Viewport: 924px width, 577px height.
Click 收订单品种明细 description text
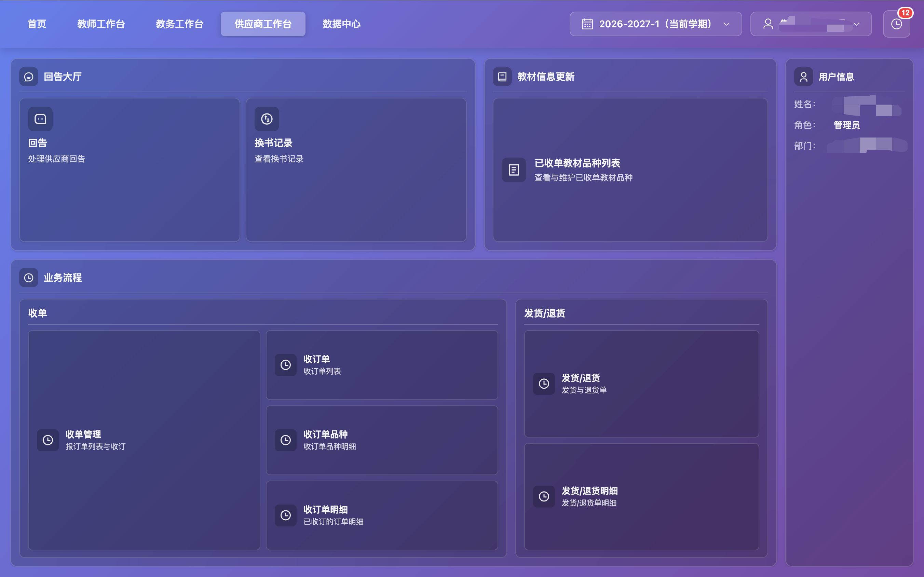330,446
